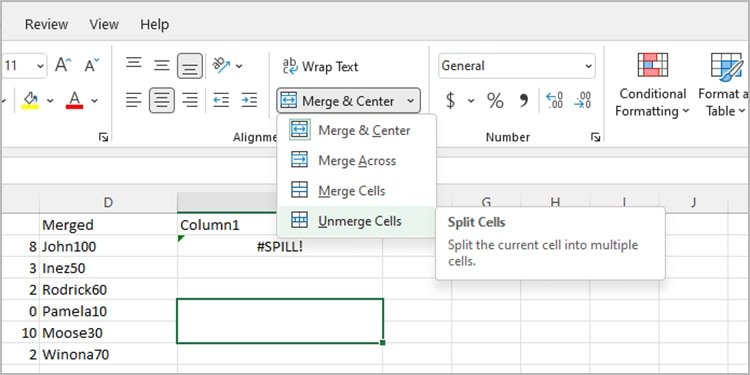This screenshot has height=375, width=750.
Task: Apply Comma Style number format
Action: (x=523, y=101)
